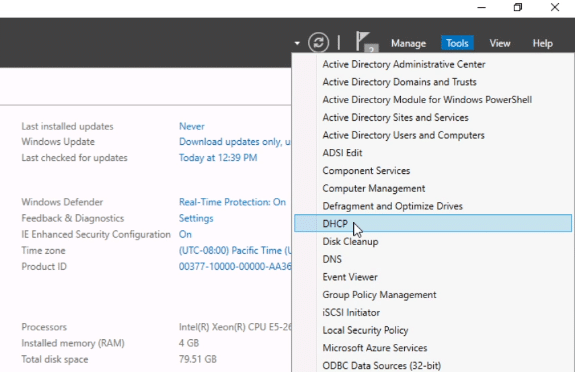Click the Last checked for updates label
Viewport: 575px width, 372px height.
[x=74, y=158]
